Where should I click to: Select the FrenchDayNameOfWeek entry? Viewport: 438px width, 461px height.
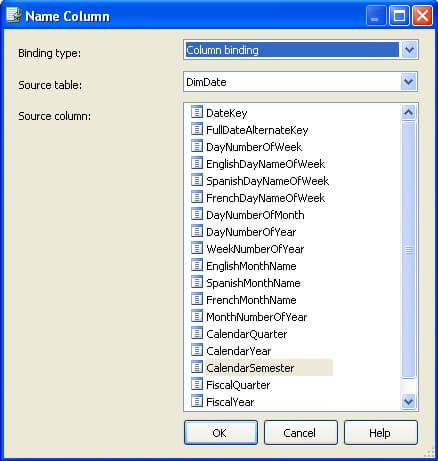tap(265, 198)
